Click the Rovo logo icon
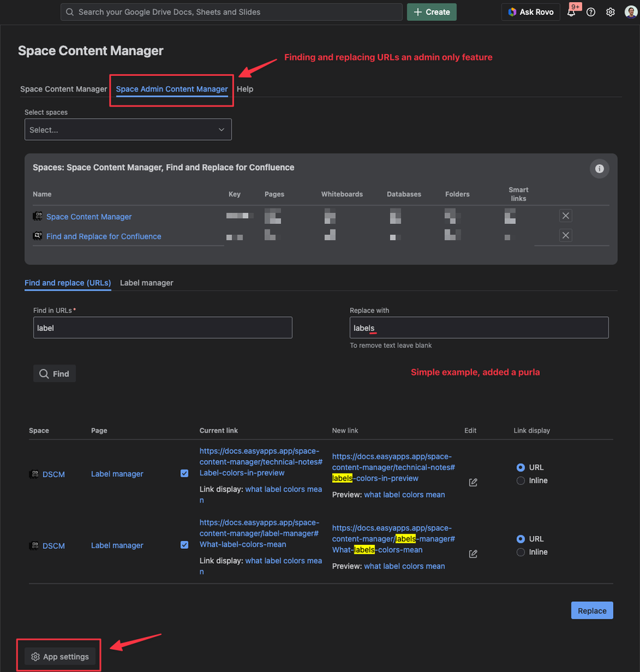The image size is (640, 672). pyautogui.click(x=512, y=12)
